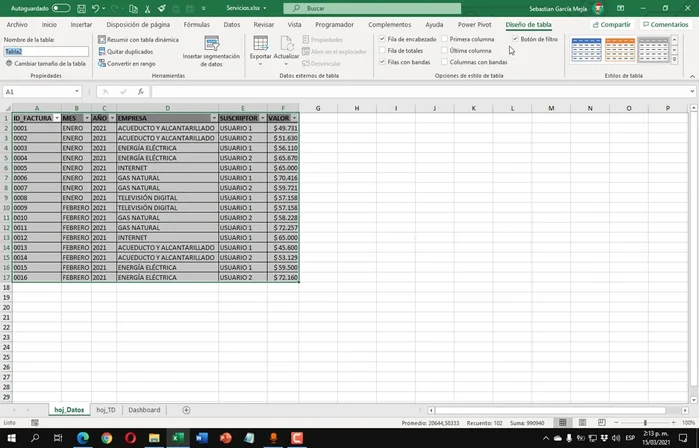Open the VALOR column filter dropdown
The height and width of the screenshot is (448, 699).
[x=294, y=118]
